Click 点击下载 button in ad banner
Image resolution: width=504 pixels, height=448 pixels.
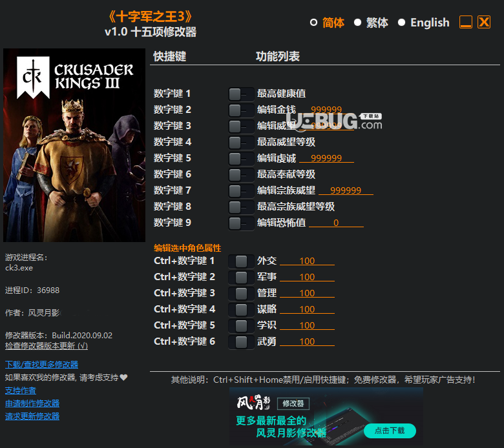[390, 431]
